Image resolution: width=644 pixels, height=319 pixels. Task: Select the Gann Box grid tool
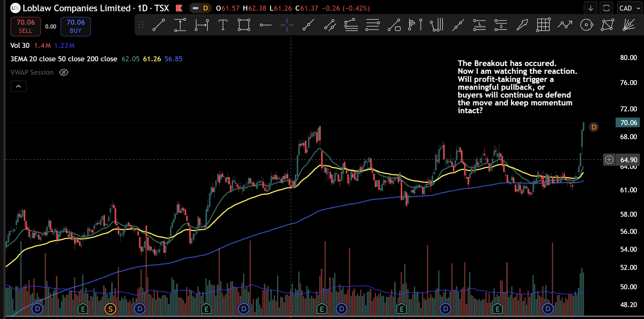[543, 25]
